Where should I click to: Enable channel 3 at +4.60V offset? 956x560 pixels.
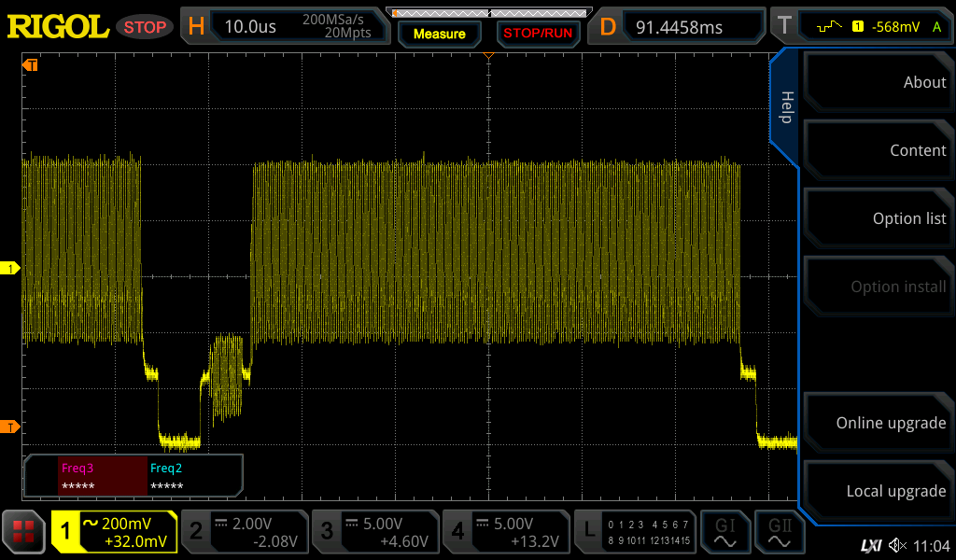(374, 532)
